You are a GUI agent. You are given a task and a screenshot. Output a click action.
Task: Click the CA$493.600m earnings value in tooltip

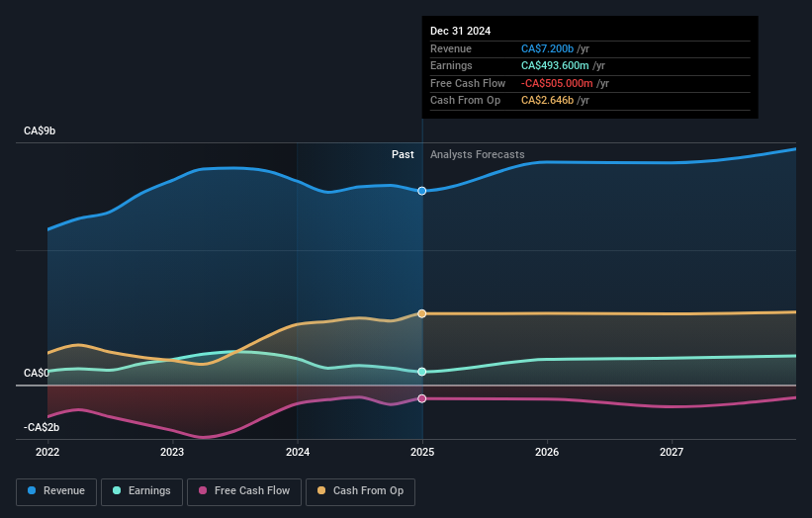click(555, 65)
